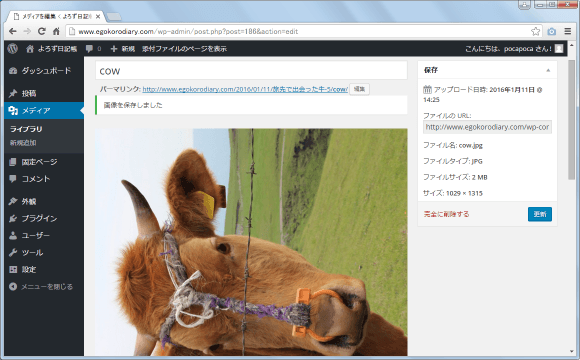Click the camera extension icon
This screenshot has height=360, width=580.
pyautogui.click(x=552, y=31)
